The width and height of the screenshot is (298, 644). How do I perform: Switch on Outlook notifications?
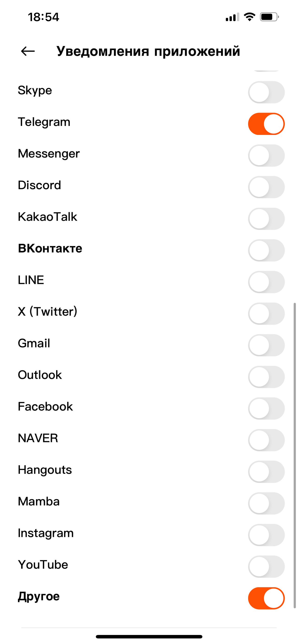point(266,377)
